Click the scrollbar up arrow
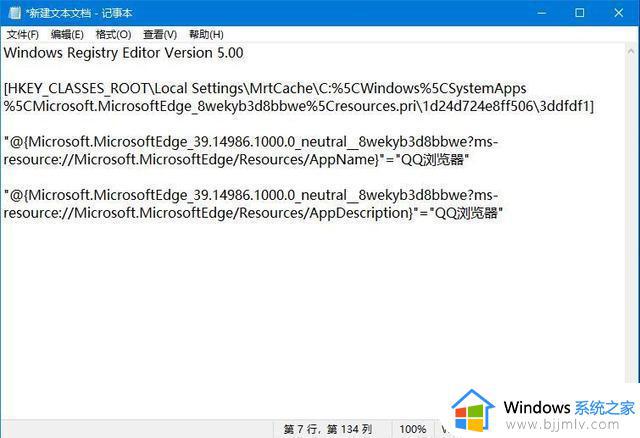 [631, 51]
